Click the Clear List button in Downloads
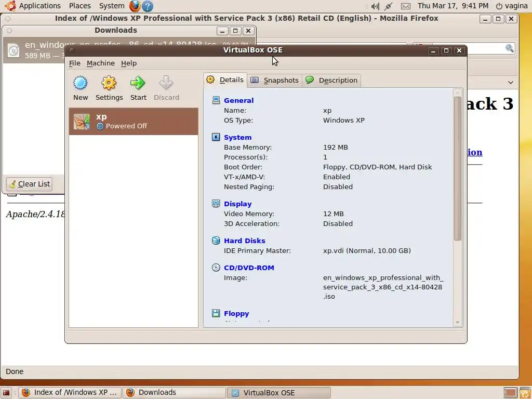 pos(29,184)
